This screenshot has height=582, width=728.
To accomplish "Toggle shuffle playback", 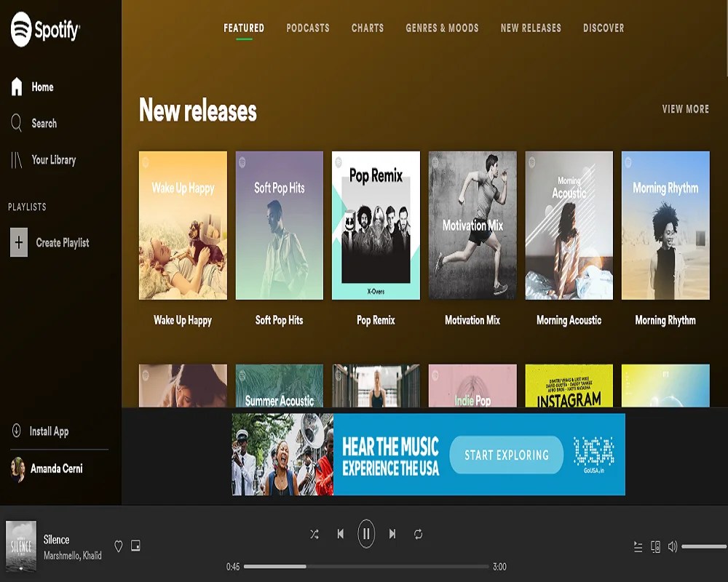I will click(314, 534).
